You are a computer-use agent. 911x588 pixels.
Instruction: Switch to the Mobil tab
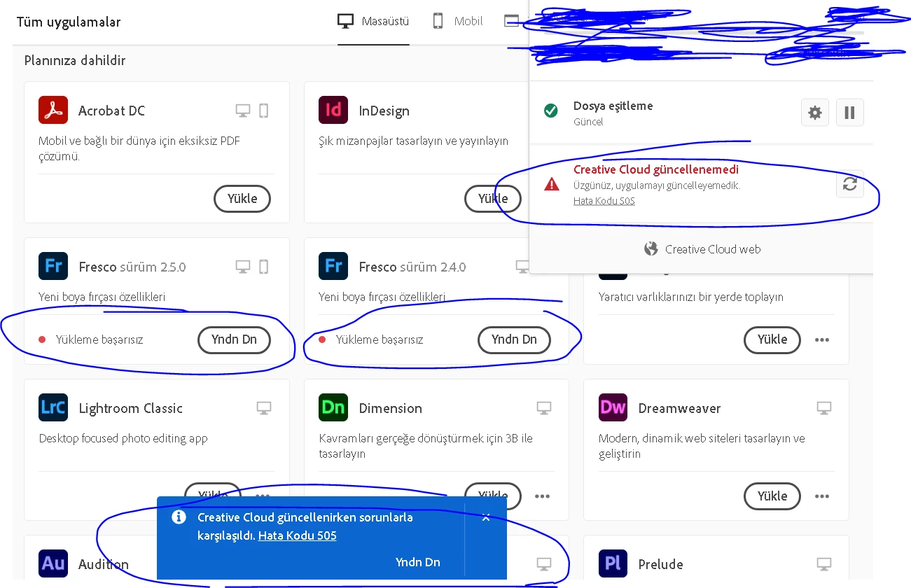[458, 21]
